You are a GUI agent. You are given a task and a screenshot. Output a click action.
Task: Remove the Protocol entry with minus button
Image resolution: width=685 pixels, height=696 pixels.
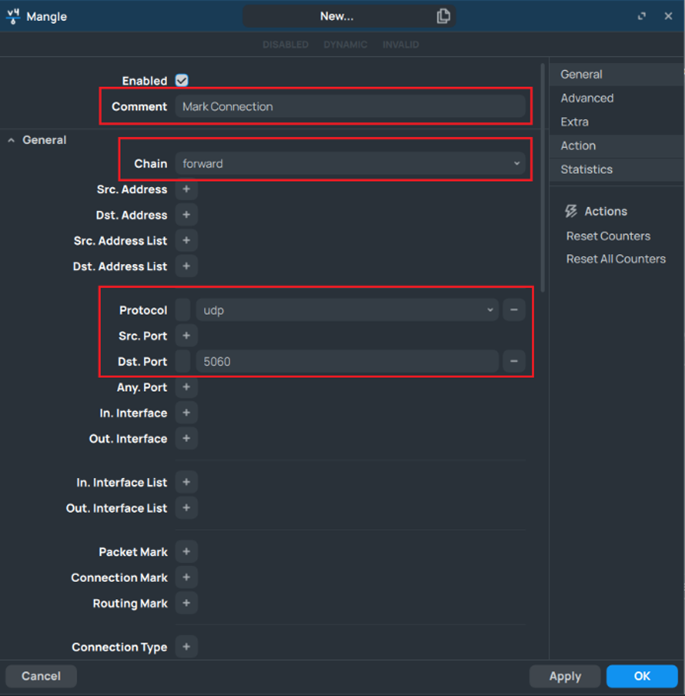click(514, 310)
